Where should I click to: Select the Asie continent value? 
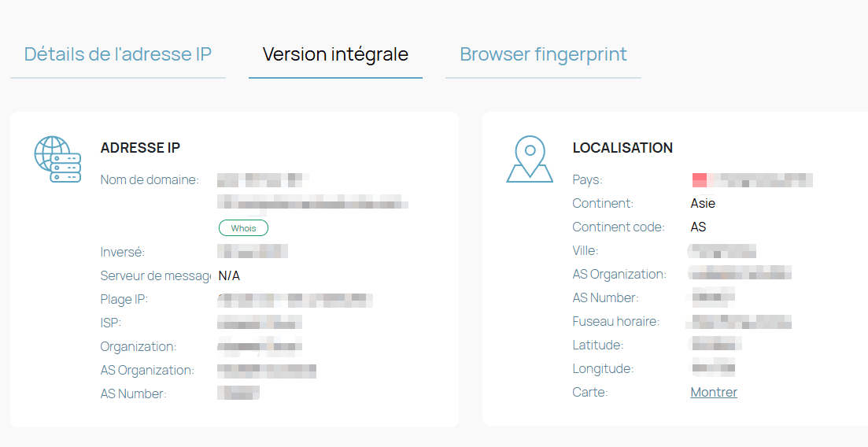pyautogui.click(x=703, y=203)
